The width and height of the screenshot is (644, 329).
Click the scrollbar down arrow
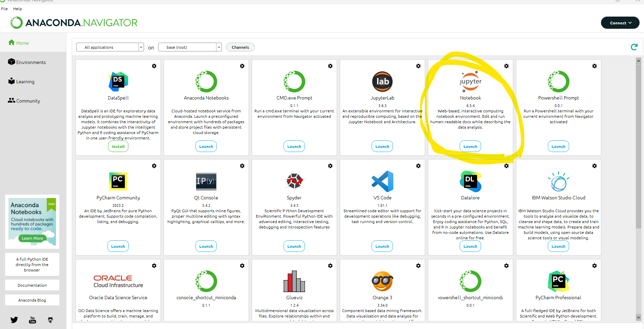tap(639, 317)
